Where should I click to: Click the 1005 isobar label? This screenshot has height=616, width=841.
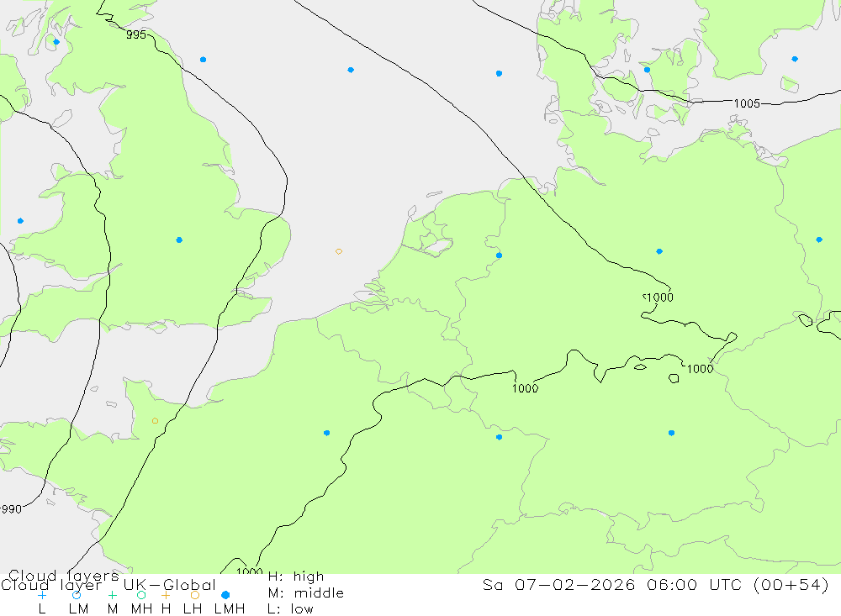point(747,103)
